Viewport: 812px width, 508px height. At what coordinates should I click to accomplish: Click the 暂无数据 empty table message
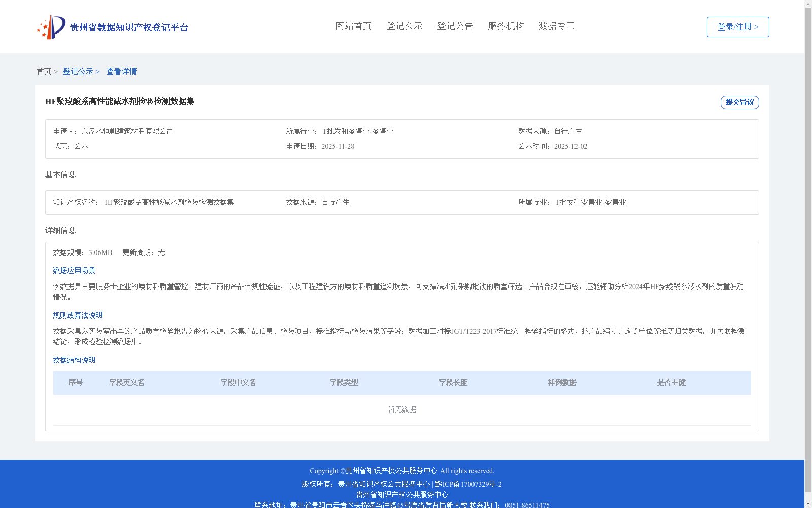(x=402, y=410)
